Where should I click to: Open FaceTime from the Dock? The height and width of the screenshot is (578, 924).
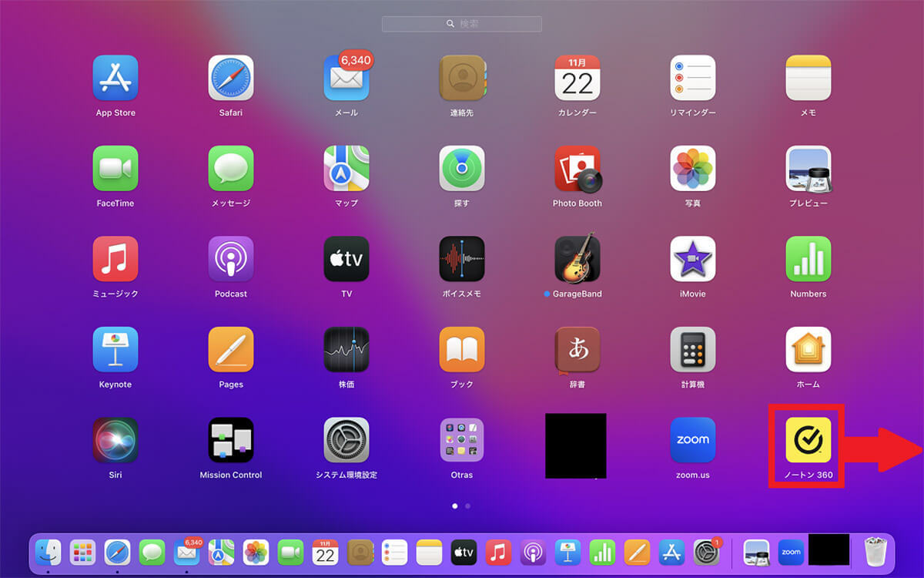(290, 552)
